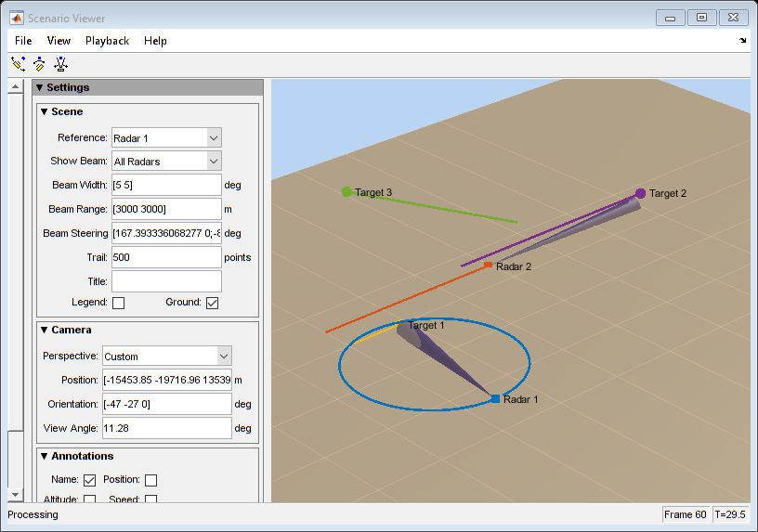Image resolution: width=758 pixels, height=532 pixels.
Task: Close the Scenario Viewer window
Action: click(733, 18)
